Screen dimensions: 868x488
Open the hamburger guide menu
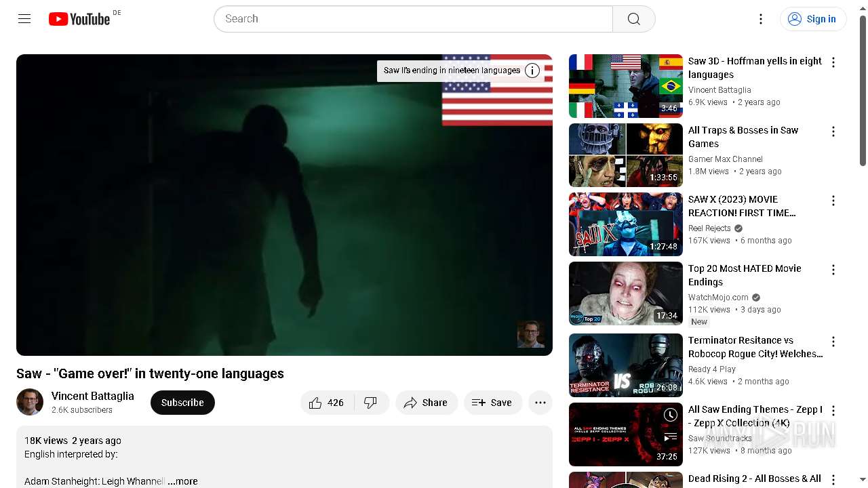(24, 19)
